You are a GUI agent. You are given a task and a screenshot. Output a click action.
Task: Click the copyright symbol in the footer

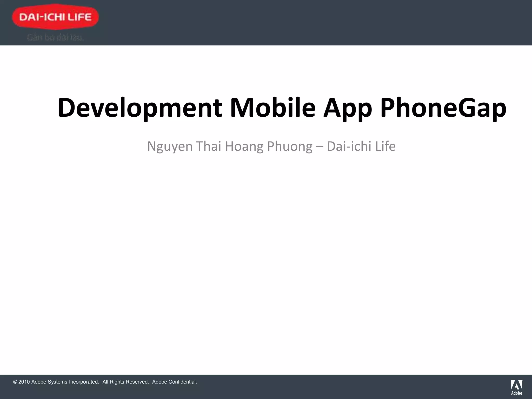(x=15, y=382)
